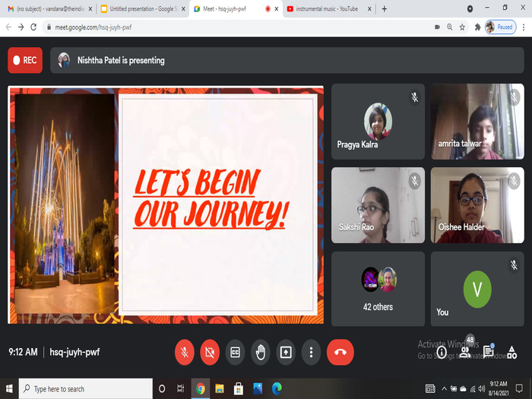
Task: Open Task View on taskbar
Action: (x=181, y=388)
